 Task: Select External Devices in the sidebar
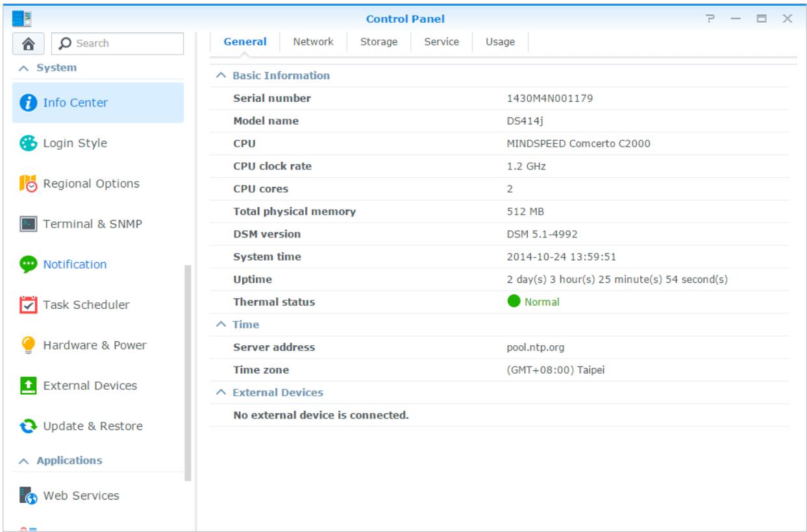pyautogui.click(x=98, y=386)
